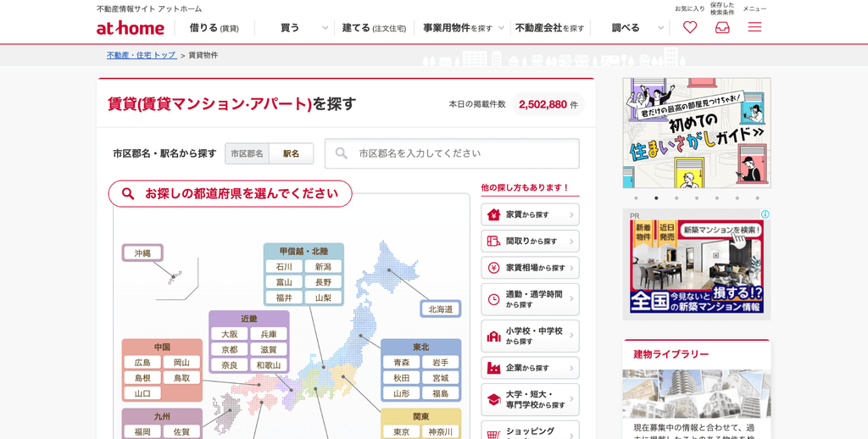The width and height of the screenshot is (868, 439).
Task: Select 宮城 prefecture button
Action: click(441, 378)
